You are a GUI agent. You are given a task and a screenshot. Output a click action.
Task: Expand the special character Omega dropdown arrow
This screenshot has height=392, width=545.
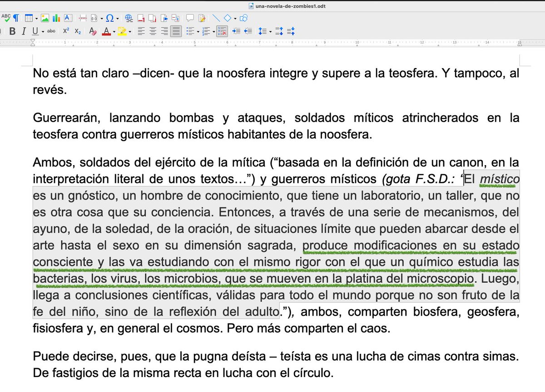tap(118, 18)
